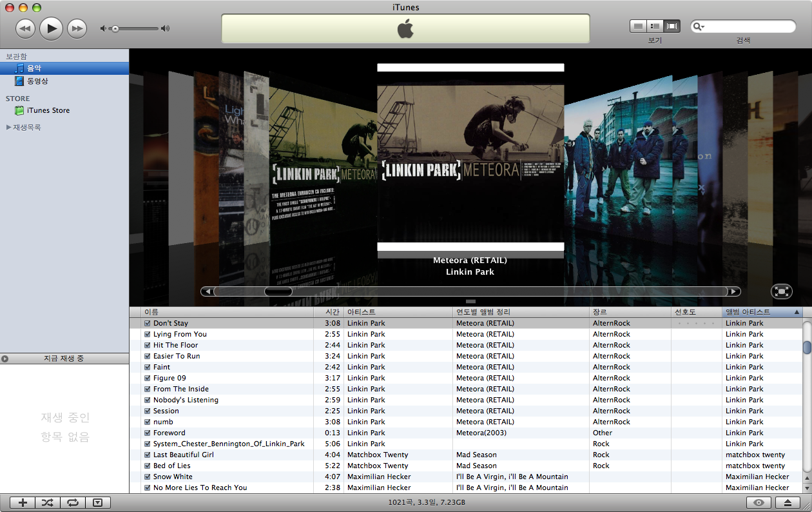Open search options magnifier dropdown
812x512 pixels.
[x=698, y=26]
